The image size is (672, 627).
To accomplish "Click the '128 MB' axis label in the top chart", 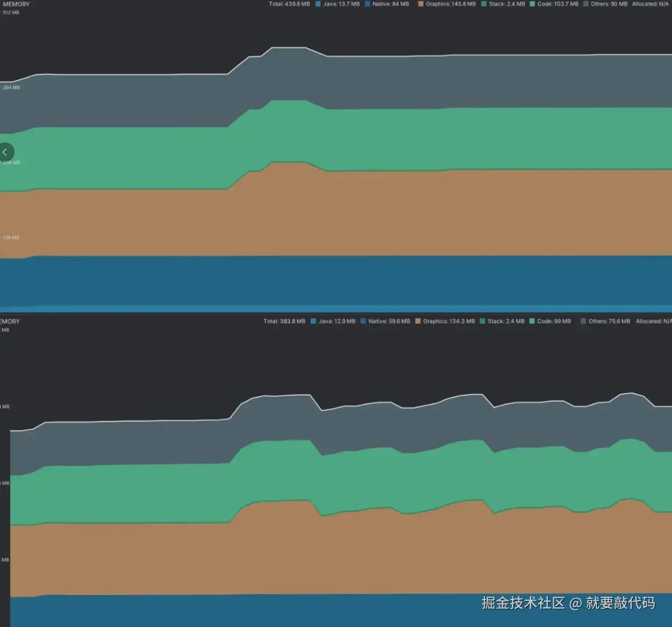I will [x=11, y=237].
